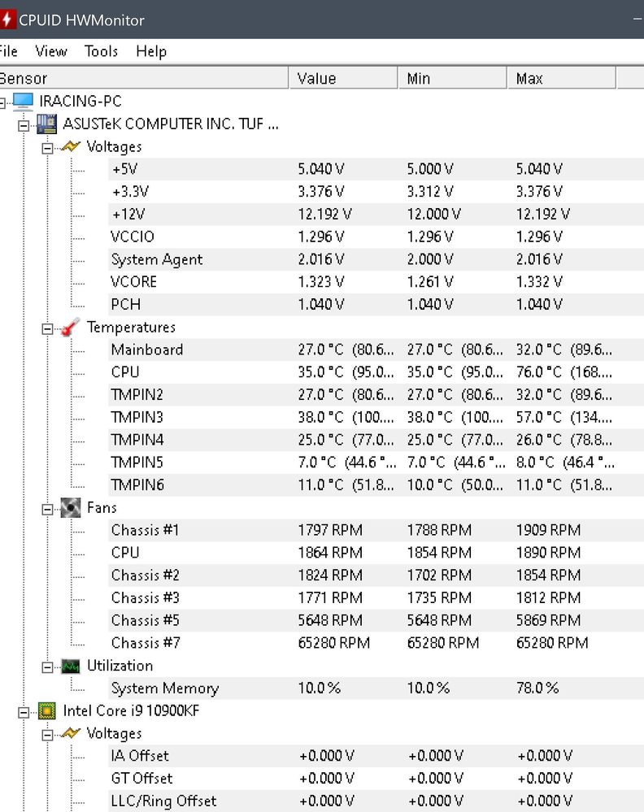Select the System Agent voltage row
The image size is (644, 812).
(376, 259)
